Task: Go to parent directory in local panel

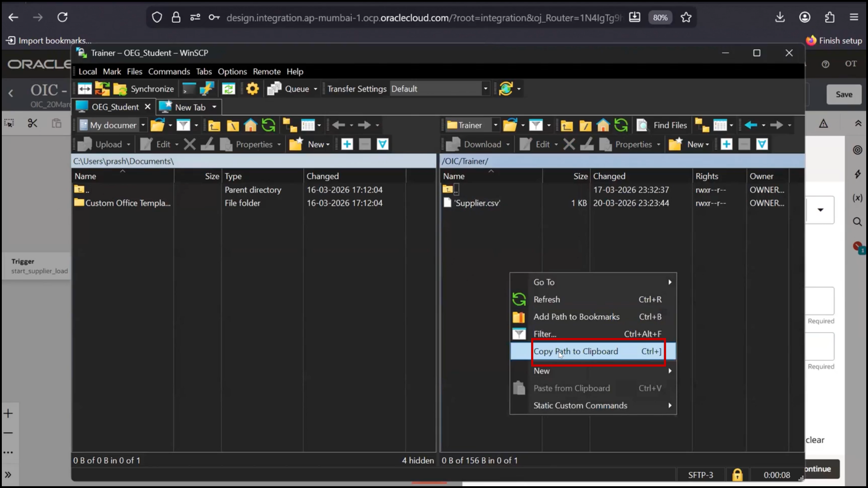Action: tap(214, 126)
